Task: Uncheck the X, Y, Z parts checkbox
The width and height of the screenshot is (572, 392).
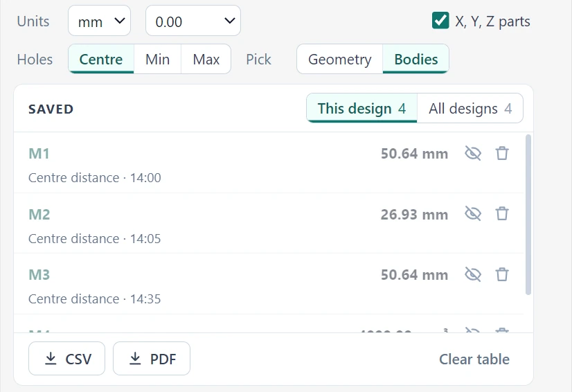Action: click(440, 21)
